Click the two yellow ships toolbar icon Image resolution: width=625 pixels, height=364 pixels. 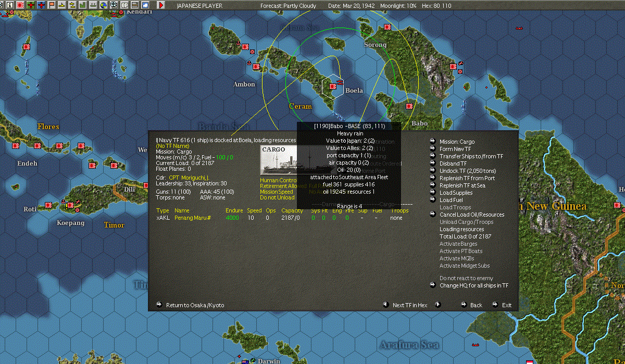(72, 5)
